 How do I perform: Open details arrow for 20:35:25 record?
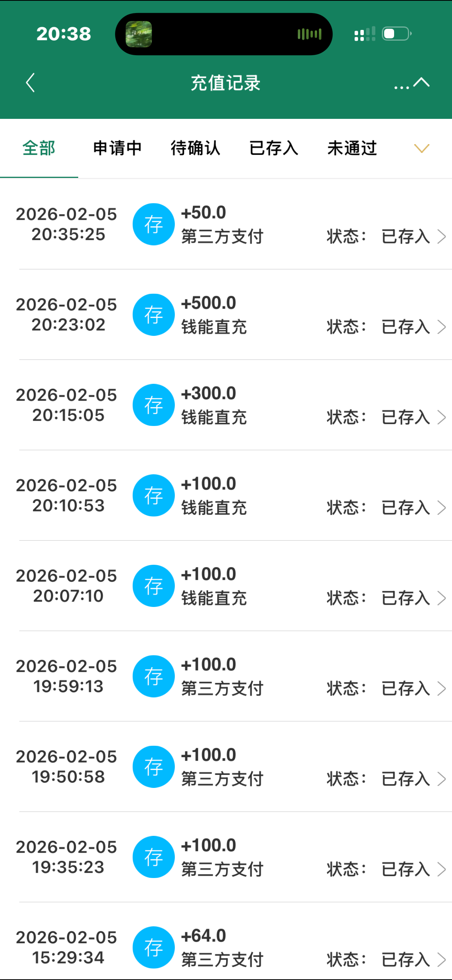tap(442, 237)
